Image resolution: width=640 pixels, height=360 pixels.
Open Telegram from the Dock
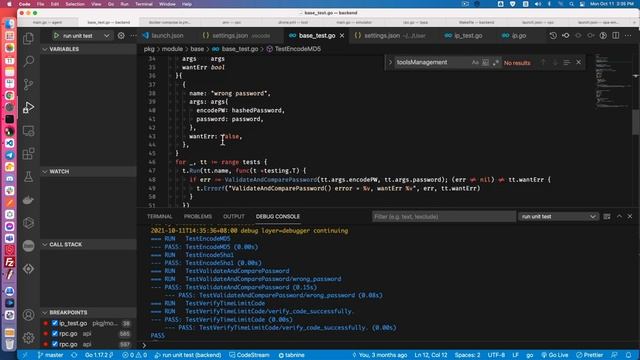[x=10, y=155]
